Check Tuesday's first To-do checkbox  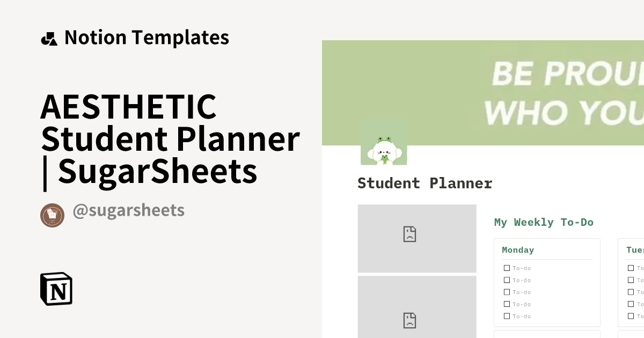(x=631, y=267)
